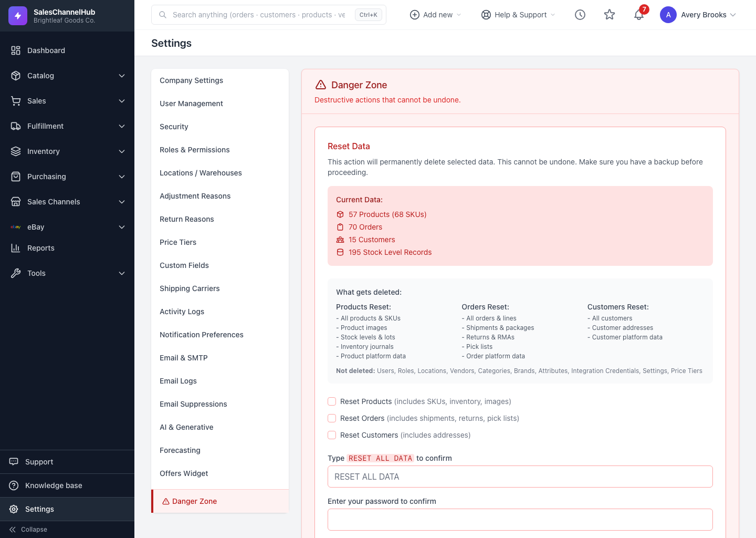Click the search magnifier icon
756x538 pixels.
163,15
